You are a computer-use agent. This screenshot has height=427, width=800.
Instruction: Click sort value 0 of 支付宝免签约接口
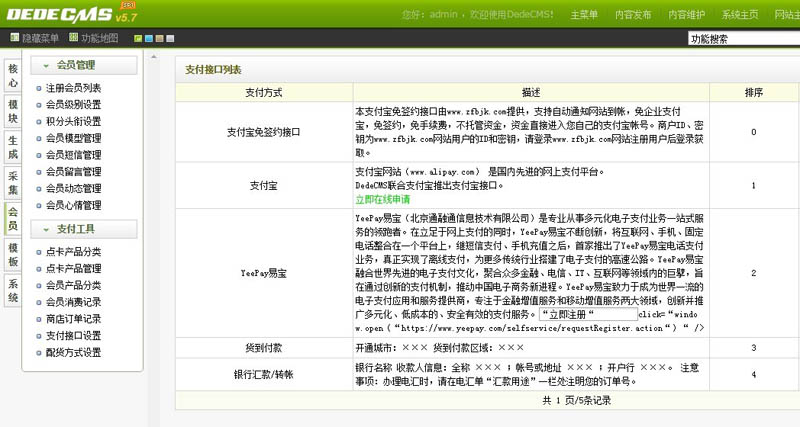click(754, 132)
